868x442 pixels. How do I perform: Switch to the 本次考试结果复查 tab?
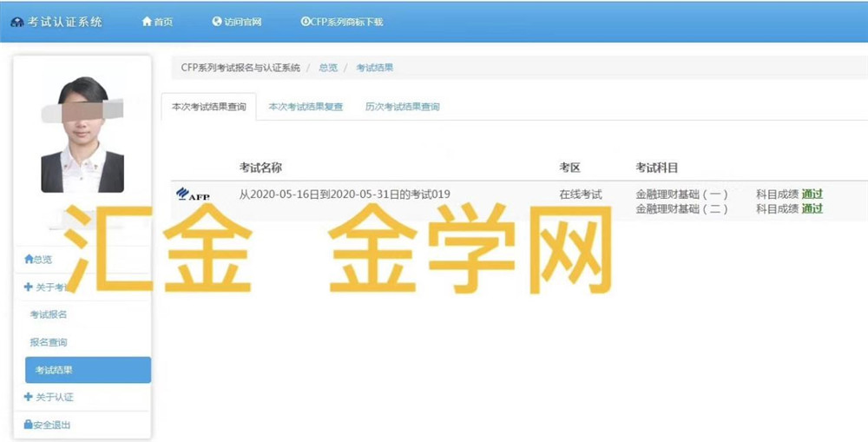pos(306,107)
